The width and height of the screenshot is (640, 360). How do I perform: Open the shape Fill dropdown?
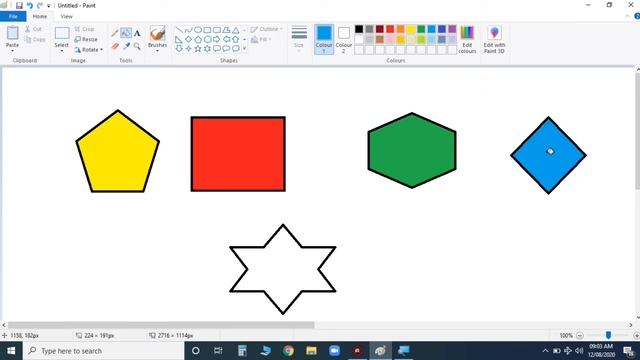[261, 40]
